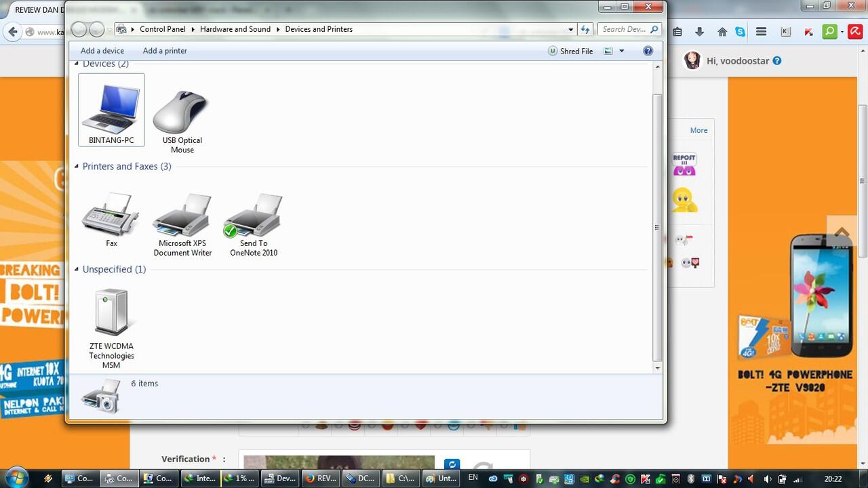Click the Devices and Printers vertical scrollbar
Viewport: 868px width, 488px height.
657,227
